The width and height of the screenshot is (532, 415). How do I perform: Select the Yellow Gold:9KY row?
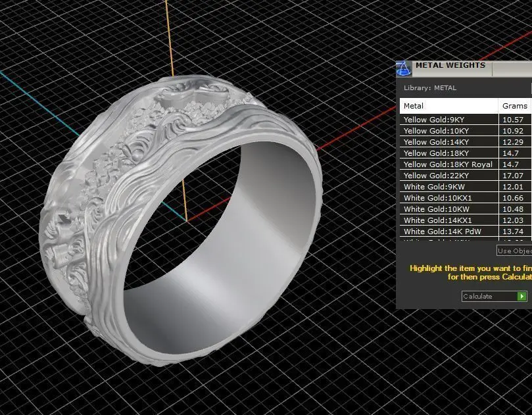(466, 120)
